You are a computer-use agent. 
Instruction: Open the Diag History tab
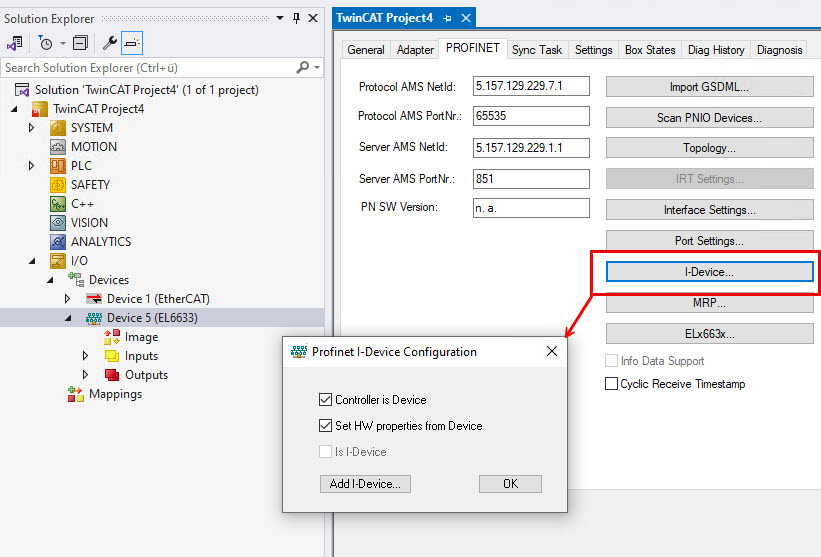coord(715,50)
